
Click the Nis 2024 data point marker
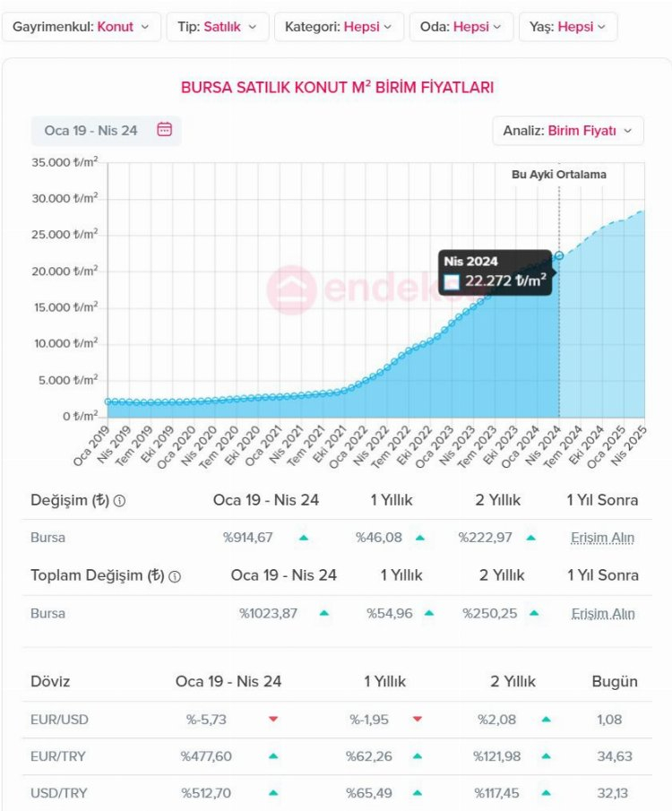click(x=559, y=255)
